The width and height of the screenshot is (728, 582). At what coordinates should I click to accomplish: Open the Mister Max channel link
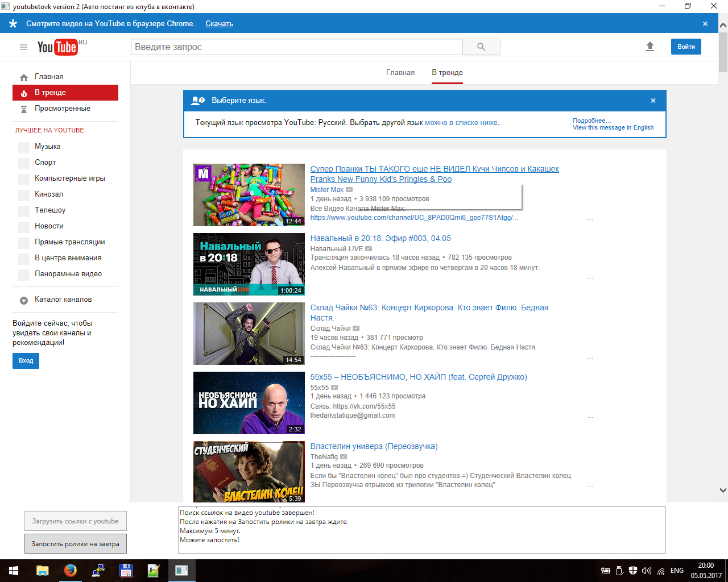(326, 190)
